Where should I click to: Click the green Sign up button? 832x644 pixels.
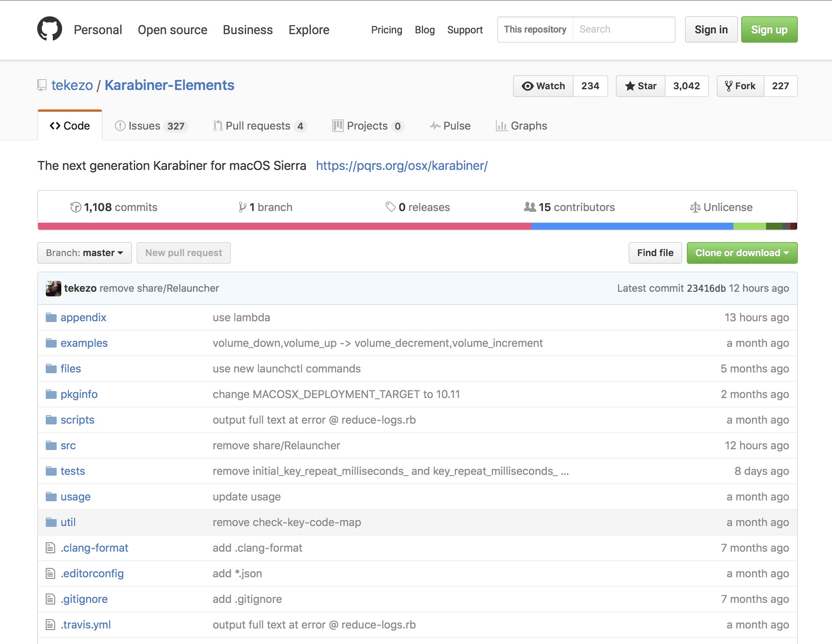point(769,29)
